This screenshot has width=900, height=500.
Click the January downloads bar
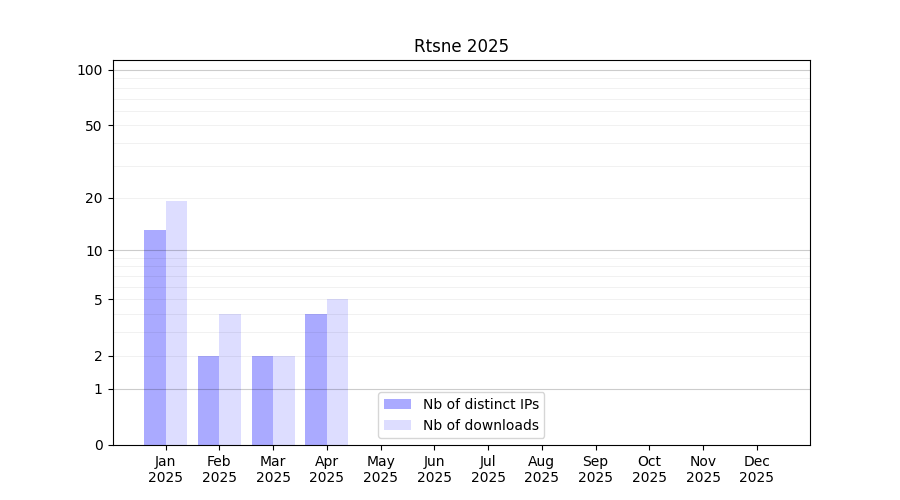coord(176,323)
